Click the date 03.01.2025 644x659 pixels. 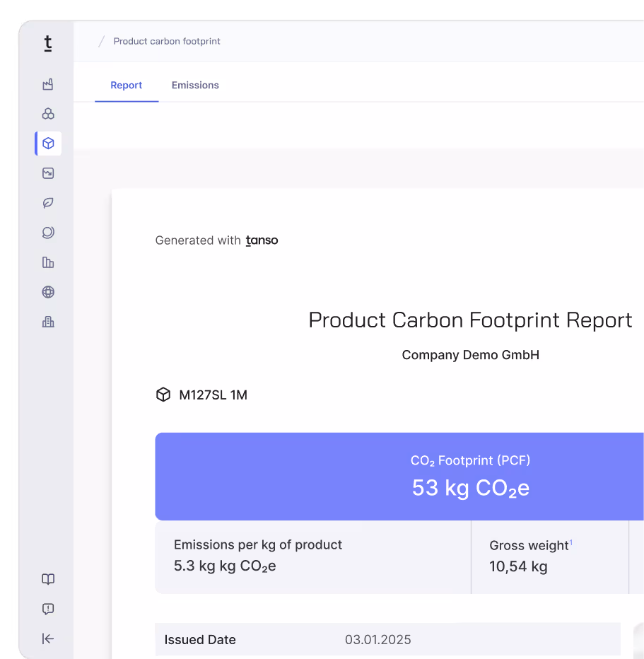point(378,640)
